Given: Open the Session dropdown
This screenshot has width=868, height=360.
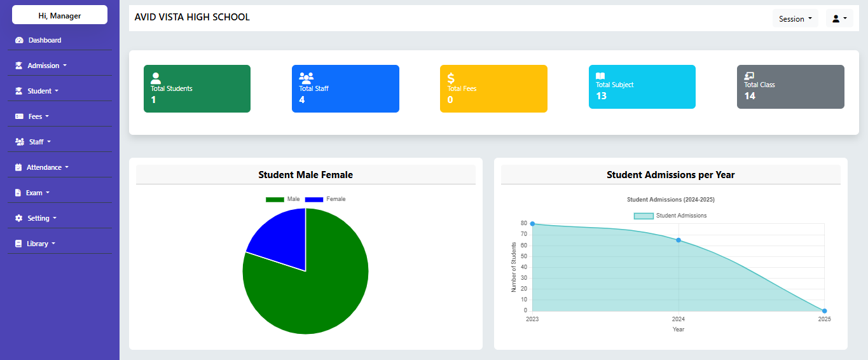Looking at the screenshot, I should click(795, 19).
